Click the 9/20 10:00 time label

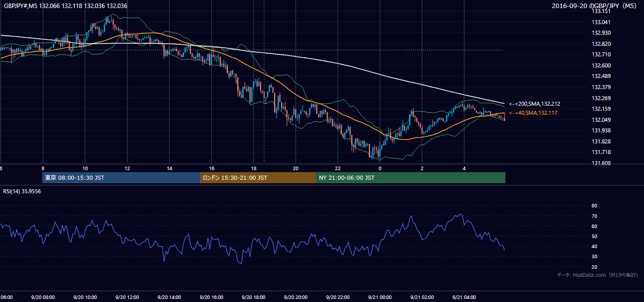coord(85,297)
